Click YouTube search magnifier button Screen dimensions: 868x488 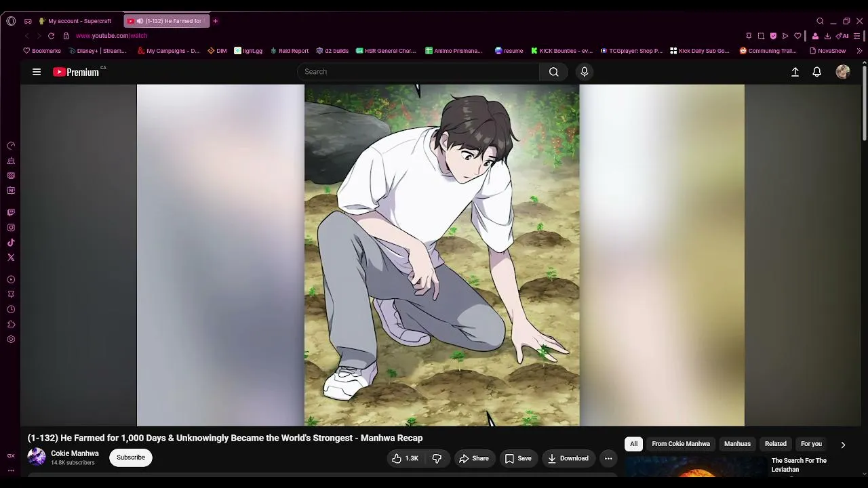pos(554,72)
